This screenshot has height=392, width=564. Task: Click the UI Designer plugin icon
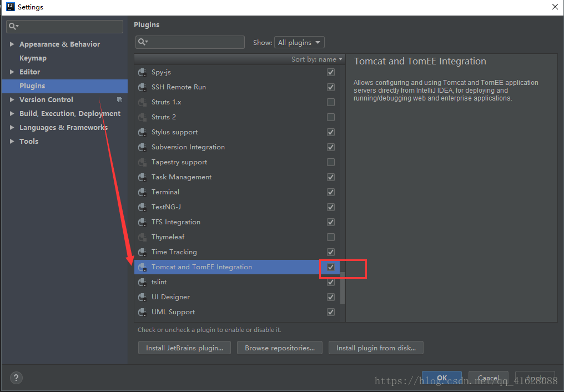pyautogui.click(x=143, y=297)
